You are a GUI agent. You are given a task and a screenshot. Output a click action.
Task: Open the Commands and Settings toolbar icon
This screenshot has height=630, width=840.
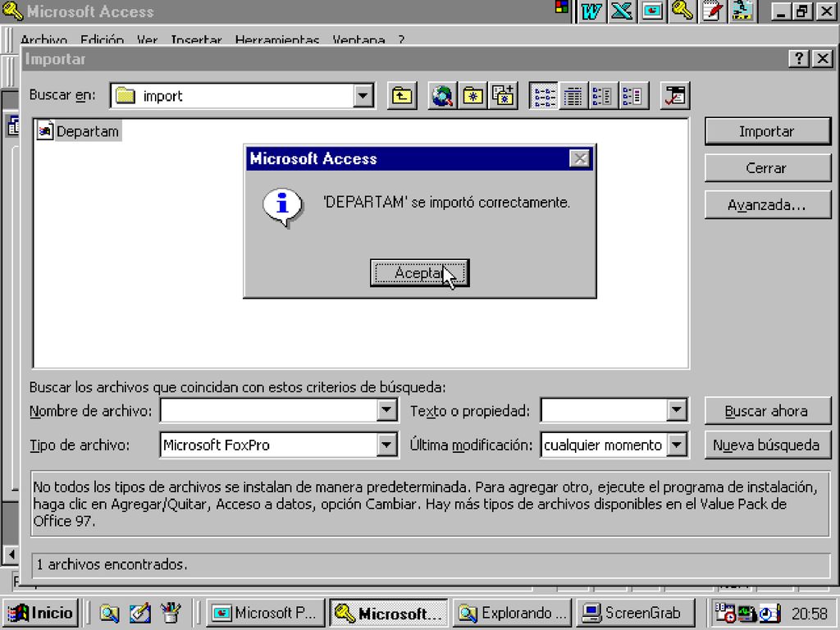pos(674,96)
